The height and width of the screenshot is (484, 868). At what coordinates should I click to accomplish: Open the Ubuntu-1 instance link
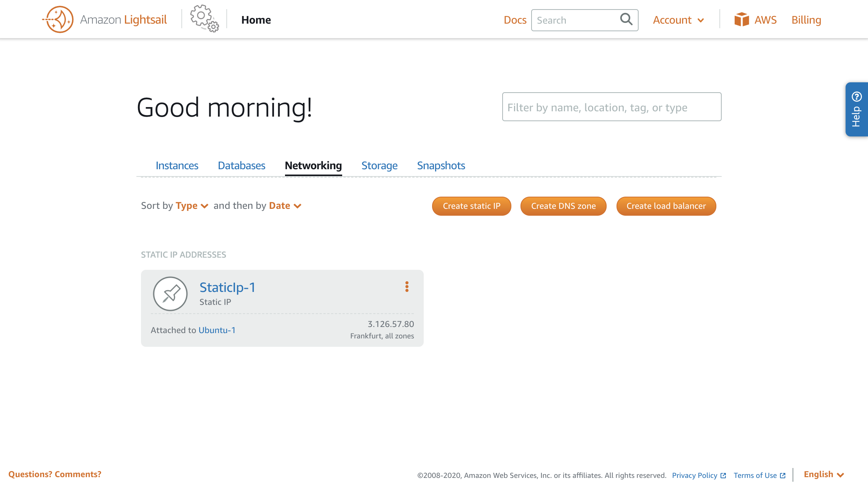(217, 330)
